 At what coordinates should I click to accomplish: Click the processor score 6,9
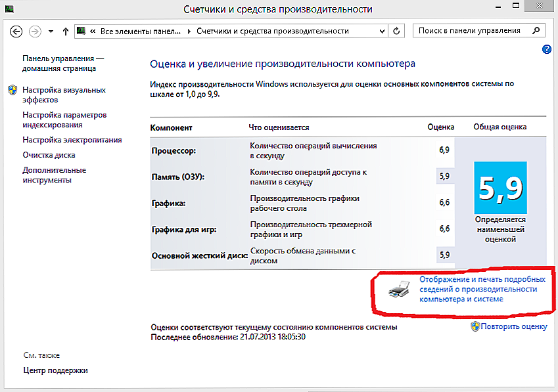[x=444, y=150]
